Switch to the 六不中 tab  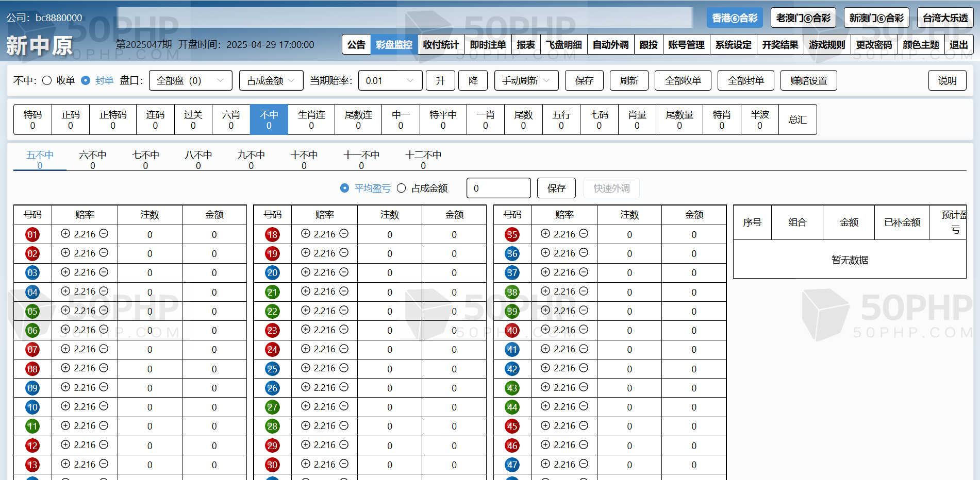click(93, 159)
